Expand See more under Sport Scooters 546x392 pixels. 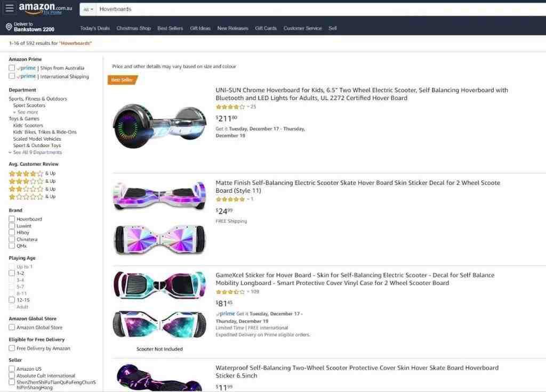click(x=26, y=112)
